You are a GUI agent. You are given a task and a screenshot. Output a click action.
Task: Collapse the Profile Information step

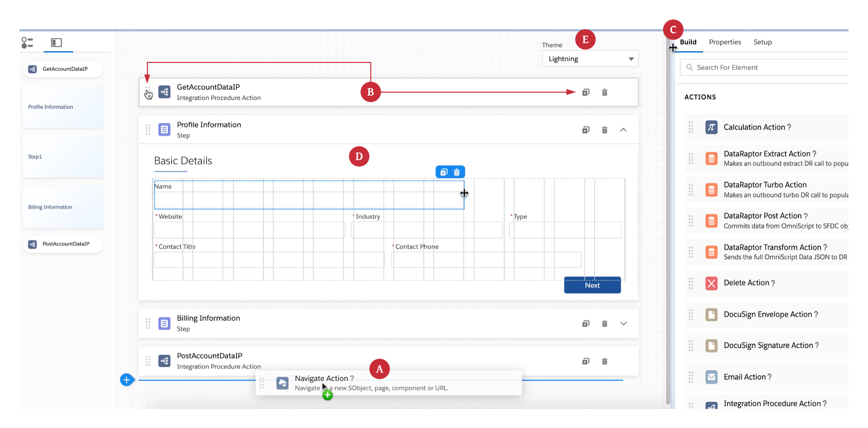point(624,130)
